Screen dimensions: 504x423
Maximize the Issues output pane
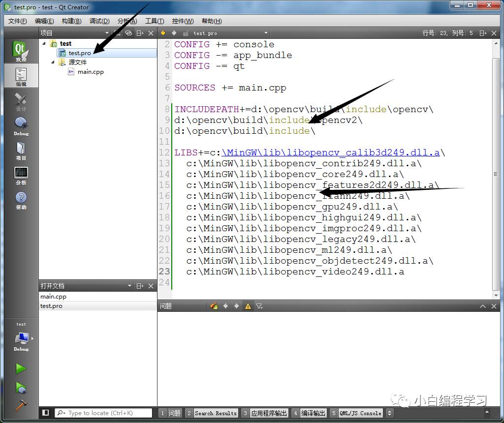pos(483,306)
